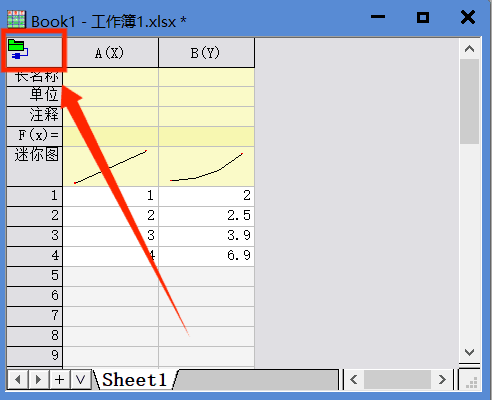492x400 pixels.
Task: Click cell with value 3.9
Action: click(206, 236)
